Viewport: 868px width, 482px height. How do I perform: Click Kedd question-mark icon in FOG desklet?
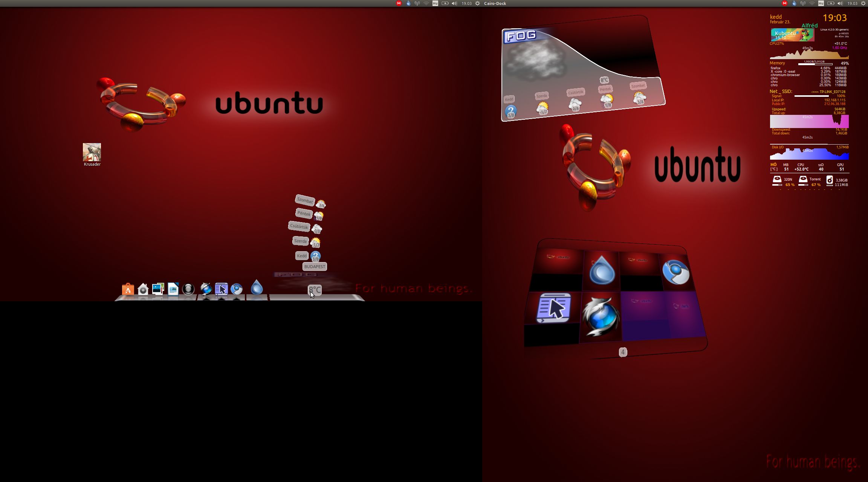[x=511, y=112]
